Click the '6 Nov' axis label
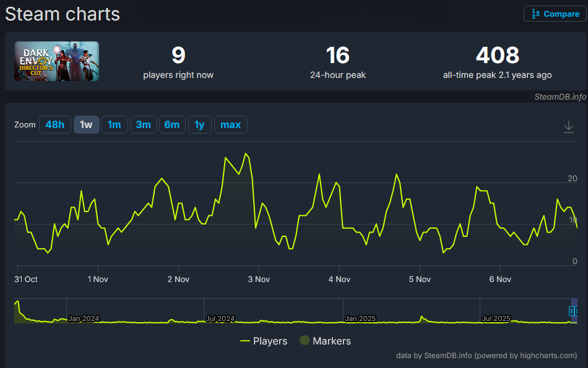 point(500,279)
